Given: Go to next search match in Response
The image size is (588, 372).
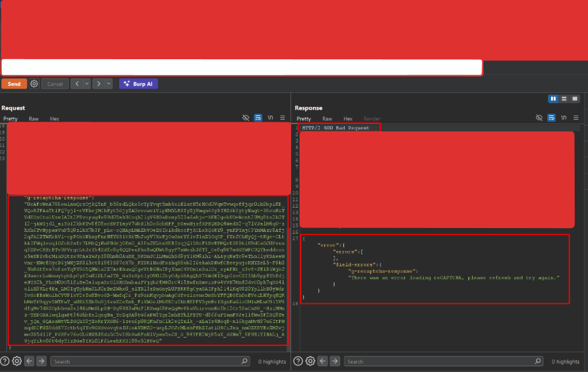Looking at the screenshot, I should (x=334, y=361).
